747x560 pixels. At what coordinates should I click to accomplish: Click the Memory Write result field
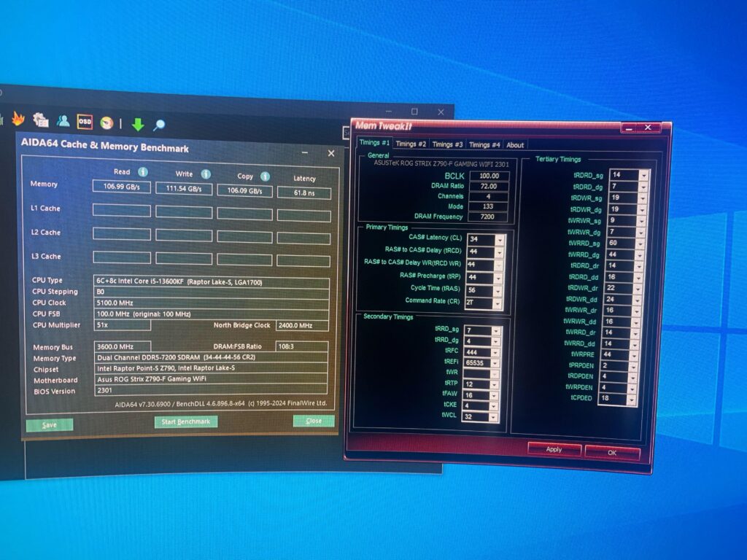[x=184, y=189]
